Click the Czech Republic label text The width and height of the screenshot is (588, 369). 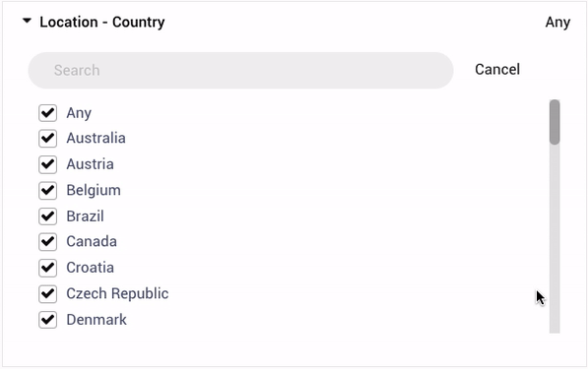point(117,293)
